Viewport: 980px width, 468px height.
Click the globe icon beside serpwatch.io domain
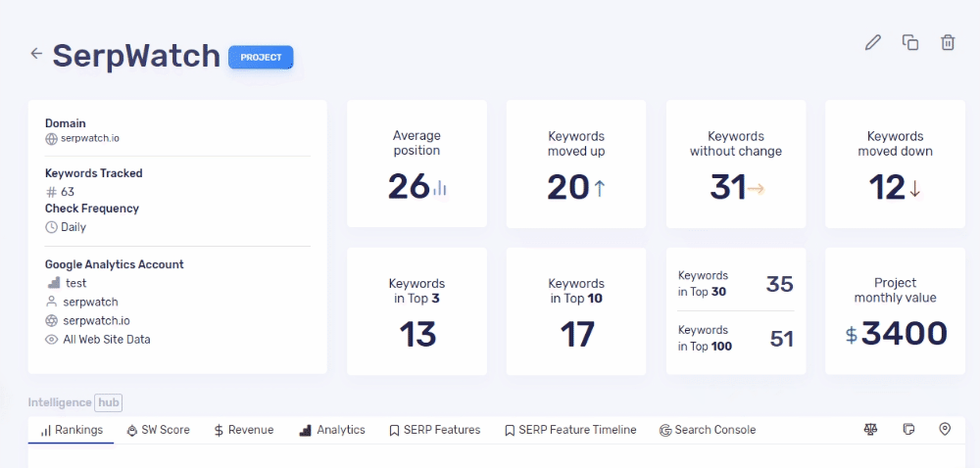point(51,138)
